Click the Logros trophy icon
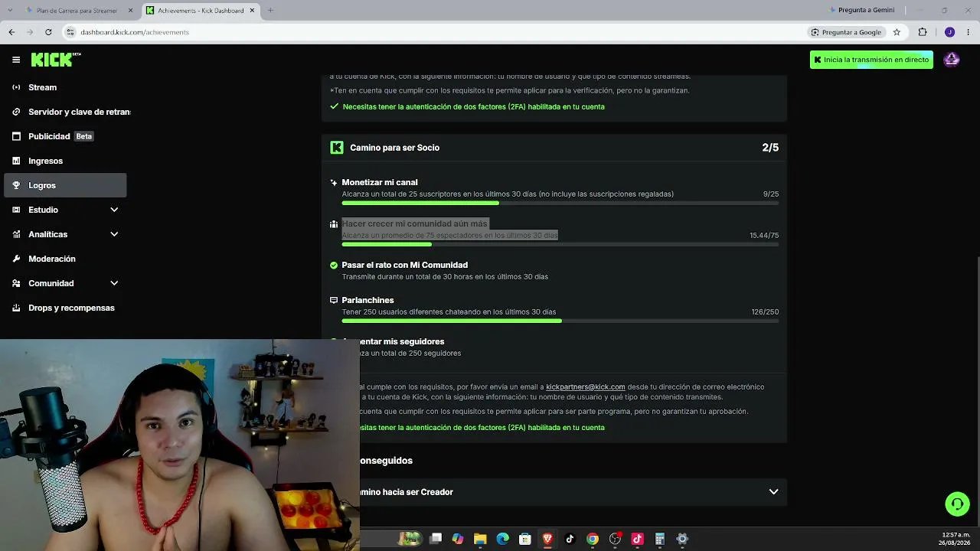This screenshot has height=551, width=980. pos(16,185)
